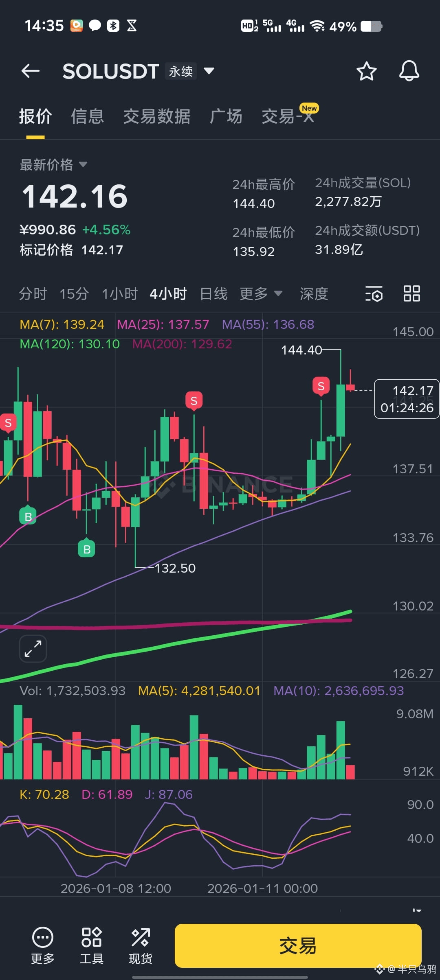This screenshot has width=440, height=980.
Task: Open the Spot trading icon at bottom
Action: pyautogui.click(x=141, y=945)
